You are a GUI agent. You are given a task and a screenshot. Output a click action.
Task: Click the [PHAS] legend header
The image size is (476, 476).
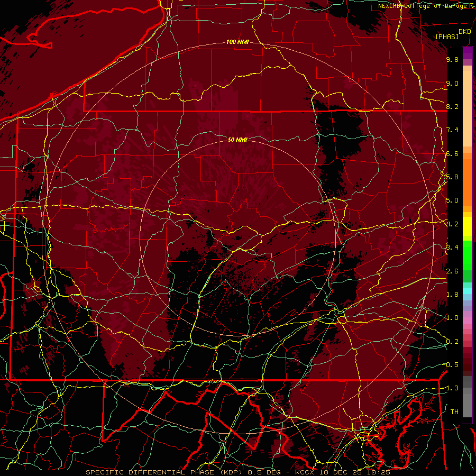click(447, 36)
